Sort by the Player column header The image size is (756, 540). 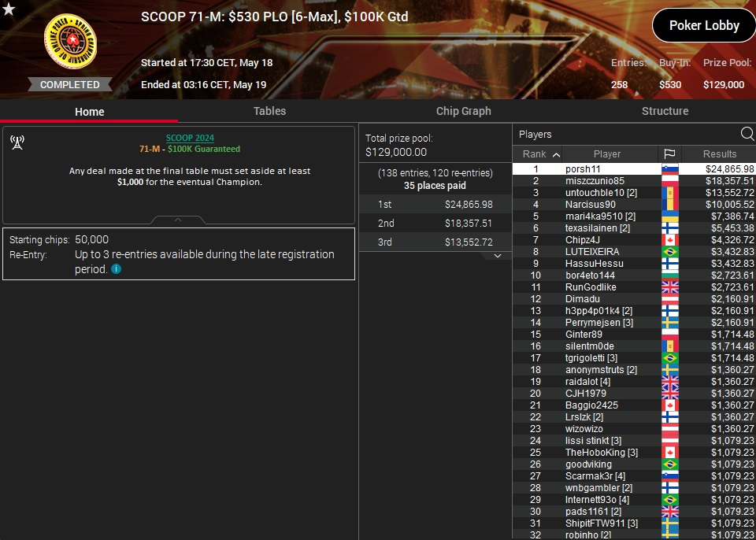(606, 154)
